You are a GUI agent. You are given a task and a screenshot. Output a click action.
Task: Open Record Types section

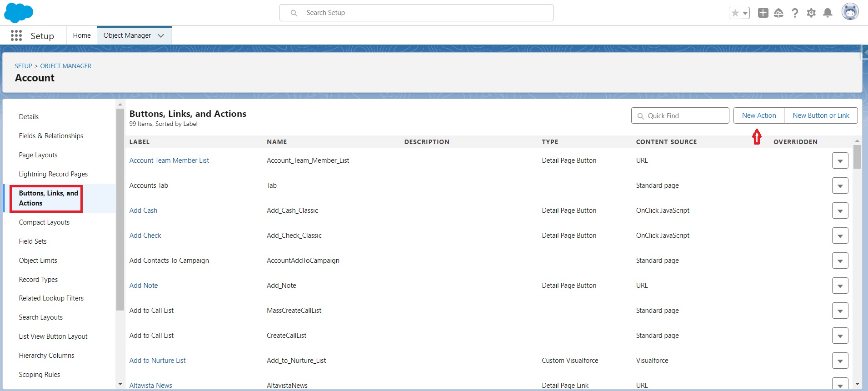point(38,280)
